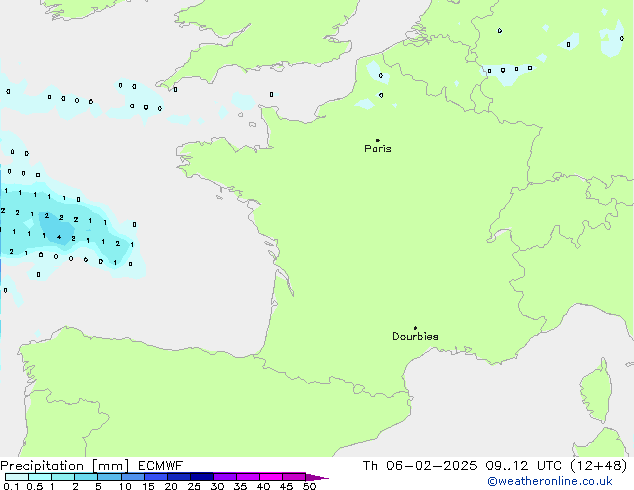Viewport: 634px width, 490px height.
Task: Click the '0.1' legend scale label
Action: click(x=11, y=486)
